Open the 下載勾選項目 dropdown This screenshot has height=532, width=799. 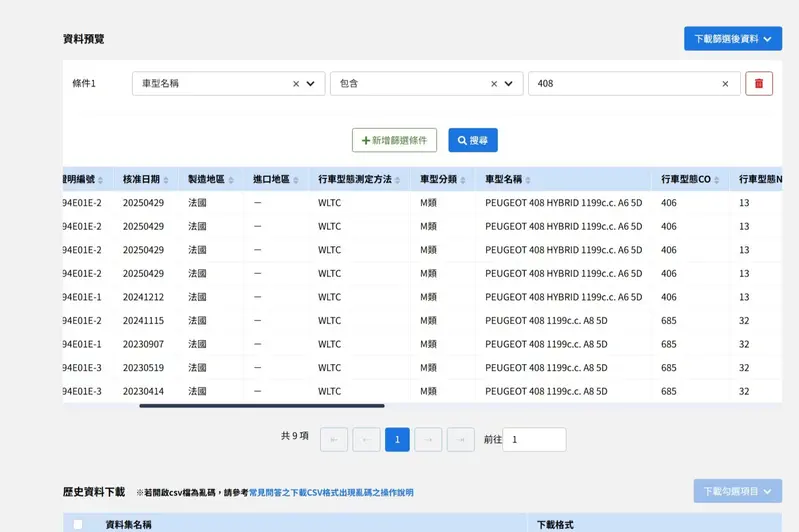coord(737,491)
